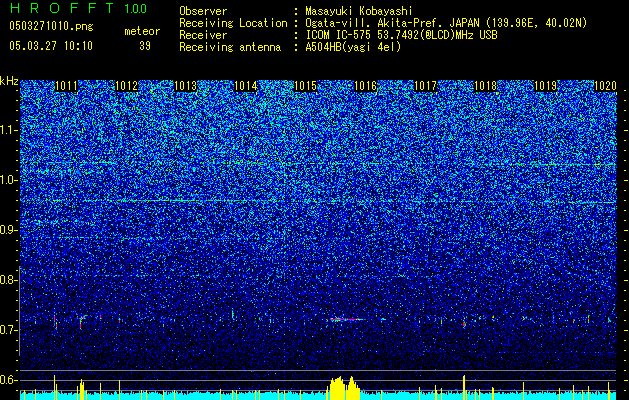Click the 0.6 kHz axis label
Viewport: 629px width, 400px height.
tap(8, 380)
